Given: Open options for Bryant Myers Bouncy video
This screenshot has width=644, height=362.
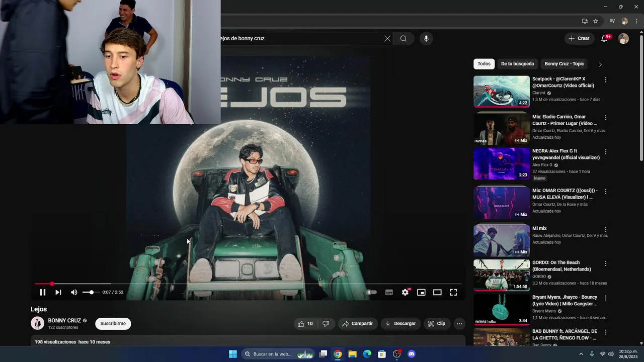Looking at the screenshot, I should (x=606, y=298).
